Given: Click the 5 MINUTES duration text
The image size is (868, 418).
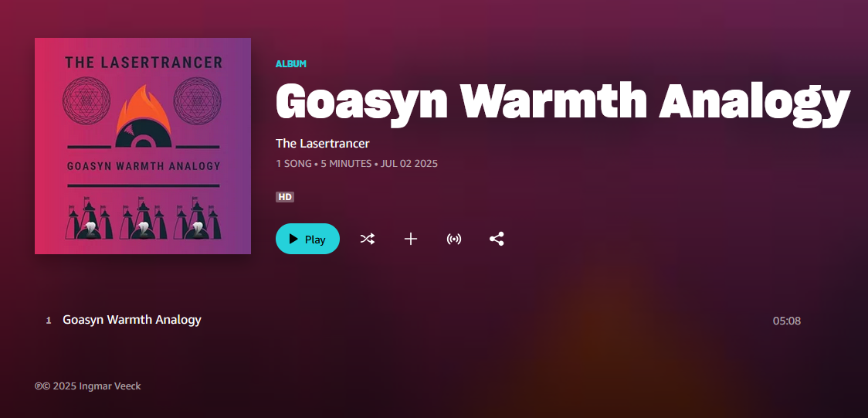Looking at the screenshot, I should (x=346, y=164).
